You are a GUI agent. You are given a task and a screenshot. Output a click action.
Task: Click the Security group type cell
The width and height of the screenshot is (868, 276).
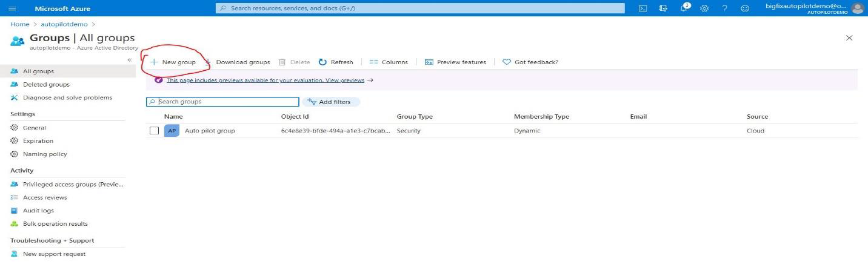tap(409, 131)
